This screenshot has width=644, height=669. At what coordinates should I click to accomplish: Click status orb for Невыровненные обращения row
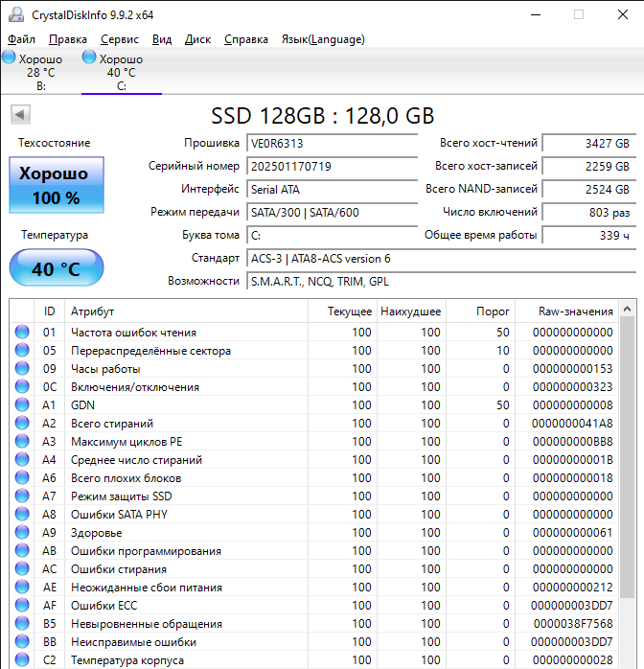22,623
